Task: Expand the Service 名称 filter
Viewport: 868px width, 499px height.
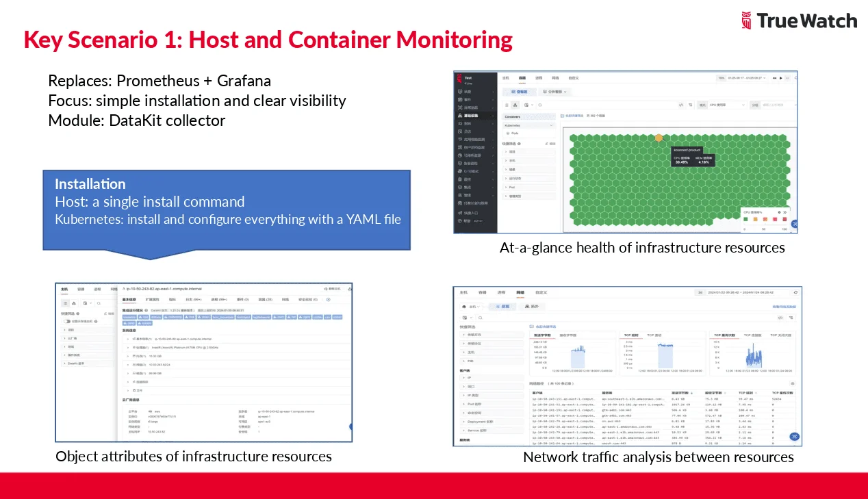Action: [492, 431]
